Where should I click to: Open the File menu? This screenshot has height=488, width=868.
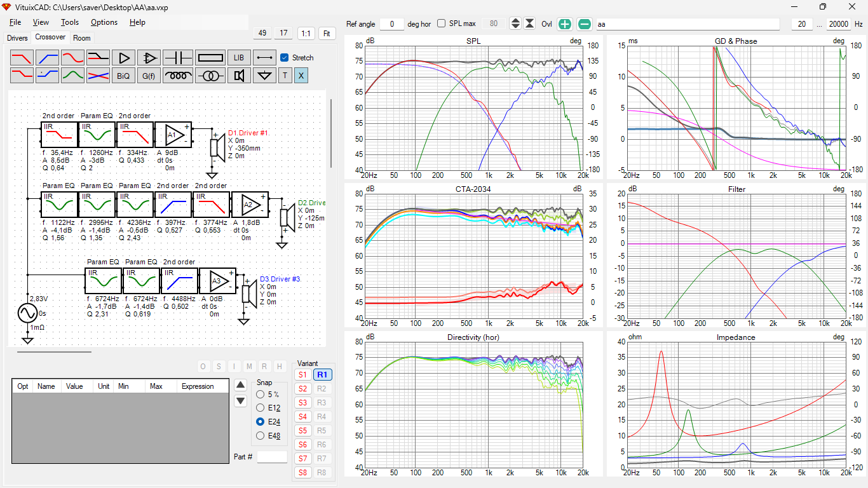point(15,22)
